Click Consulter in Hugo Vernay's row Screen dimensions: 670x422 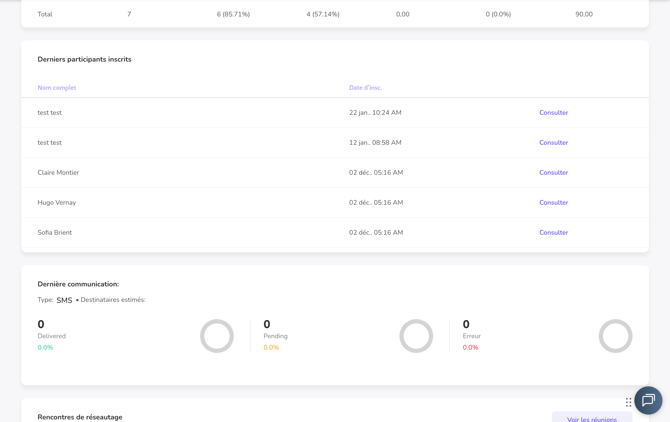(x=553, y=203)
